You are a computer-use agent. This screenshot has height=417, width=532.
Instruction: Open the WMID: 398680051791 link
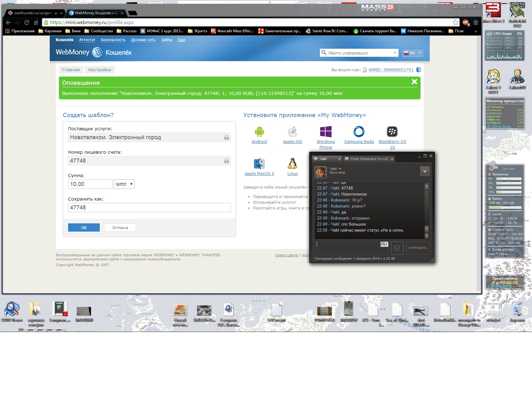coord(391,70)
